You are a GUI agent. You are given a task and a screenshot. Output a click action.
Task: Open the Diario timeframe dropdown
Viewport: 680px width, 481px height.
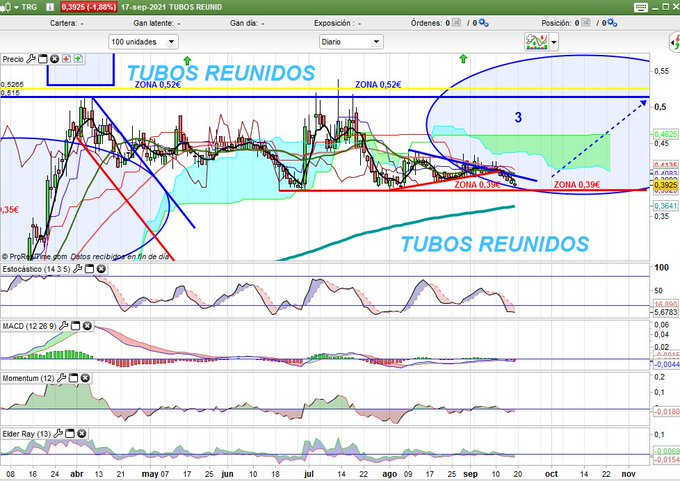[x=351, y=42]
